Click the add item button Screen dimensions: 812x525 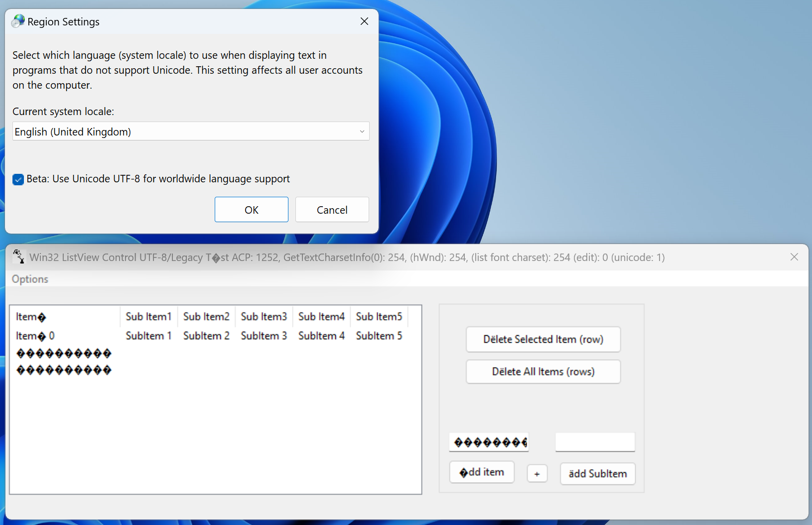(x=482, y=472)
